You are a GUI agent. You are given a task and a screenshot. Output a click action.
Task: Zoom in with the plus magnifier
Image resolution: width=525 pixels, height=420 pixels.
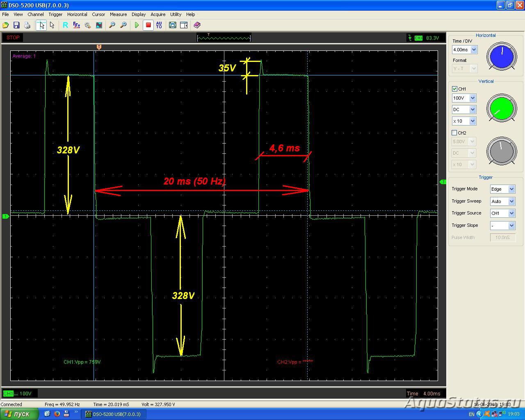123,25
